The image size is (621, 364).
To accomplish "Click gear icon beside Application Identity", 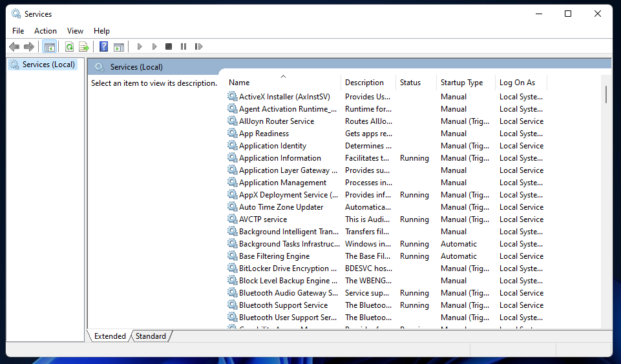I will coord(233,145).
